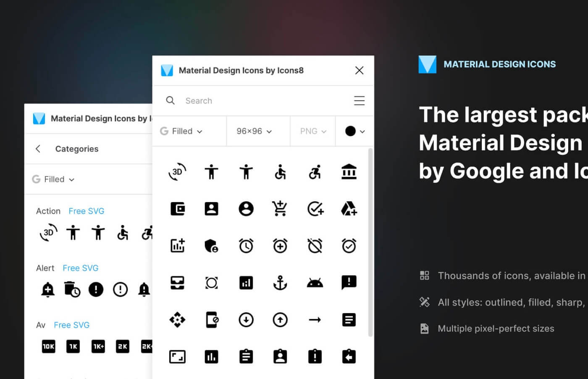Open the Filled dropdown in Categories panel
The image size is (588, 379).
(x=53, y=179)
